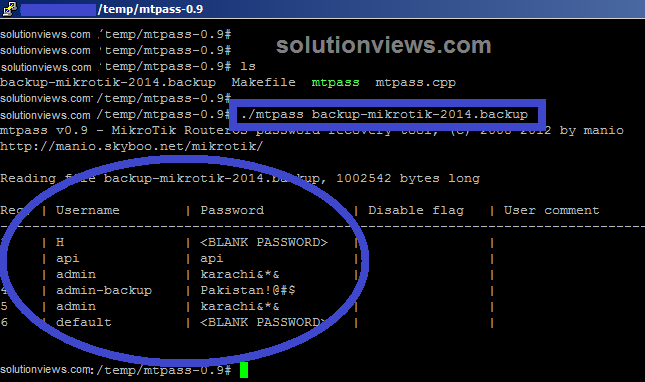Viewport: 645px width, 382px height.
Task: Click the '1002542 bytes long' text
Action: [x=408, y=178]
